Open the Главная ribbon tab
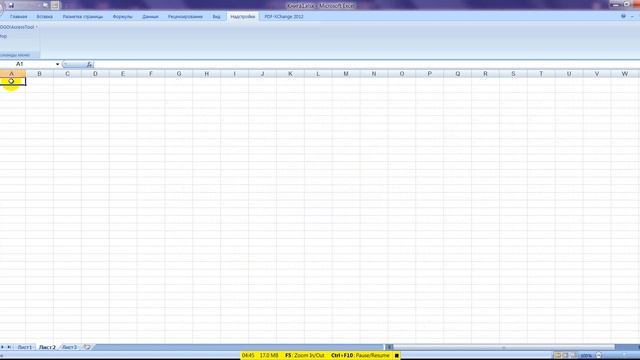This screenshot has width=640, height=360. [19, 17]
